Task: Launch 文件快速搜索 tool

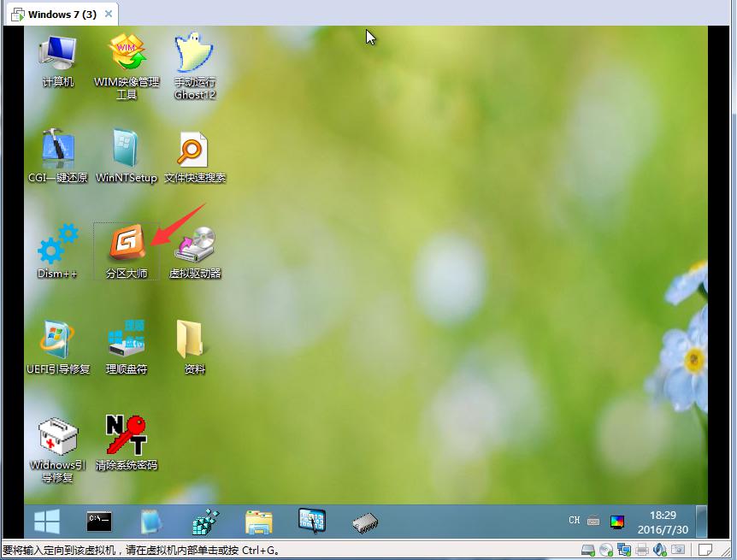Action: [x=195, y=157]
